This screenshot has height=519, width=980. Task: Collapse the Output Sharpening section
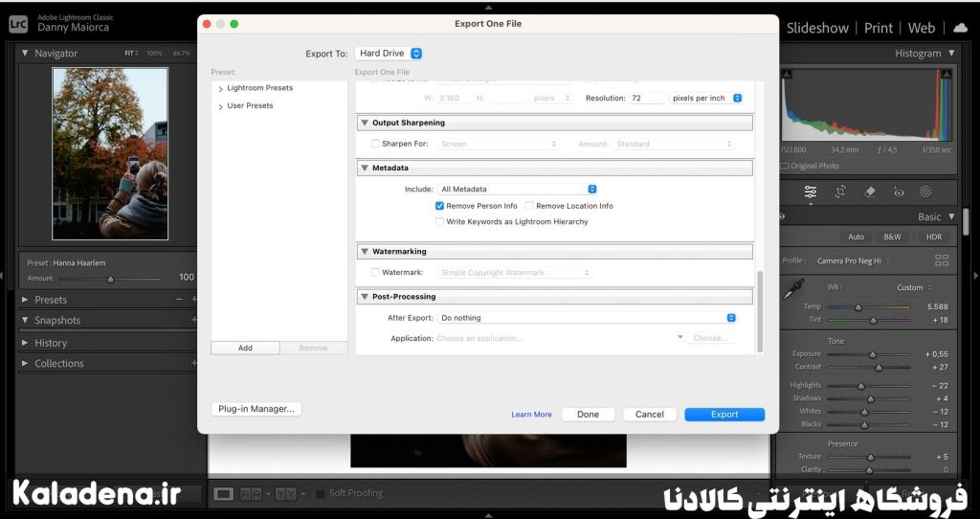point(365,123)
